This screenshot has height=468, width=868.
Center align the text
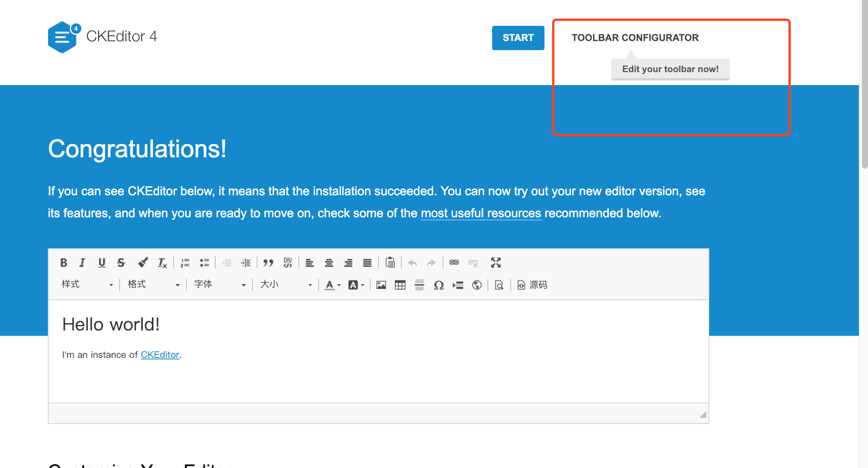click(x=329, y=262)
